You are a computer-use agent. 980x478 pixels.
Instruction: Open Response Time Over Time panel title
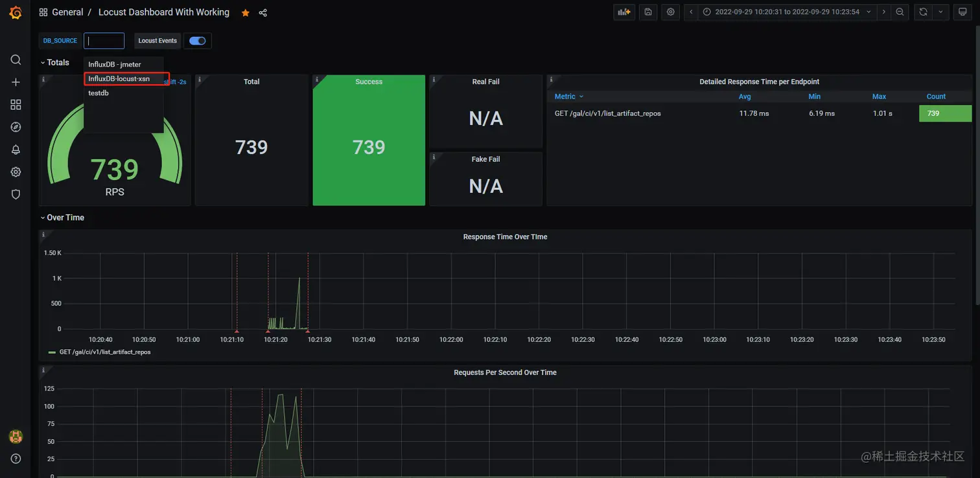pyautogui.click(x=505, y=237)
